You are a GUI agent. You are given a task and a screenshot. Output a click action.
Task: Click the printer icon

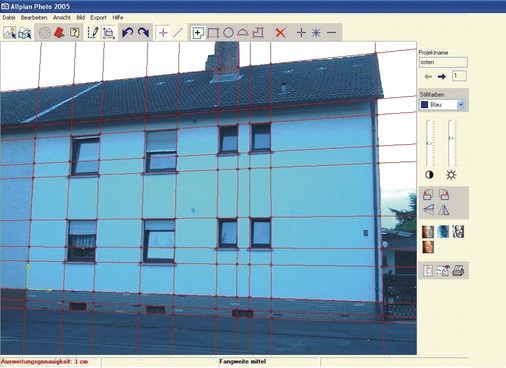458,271
